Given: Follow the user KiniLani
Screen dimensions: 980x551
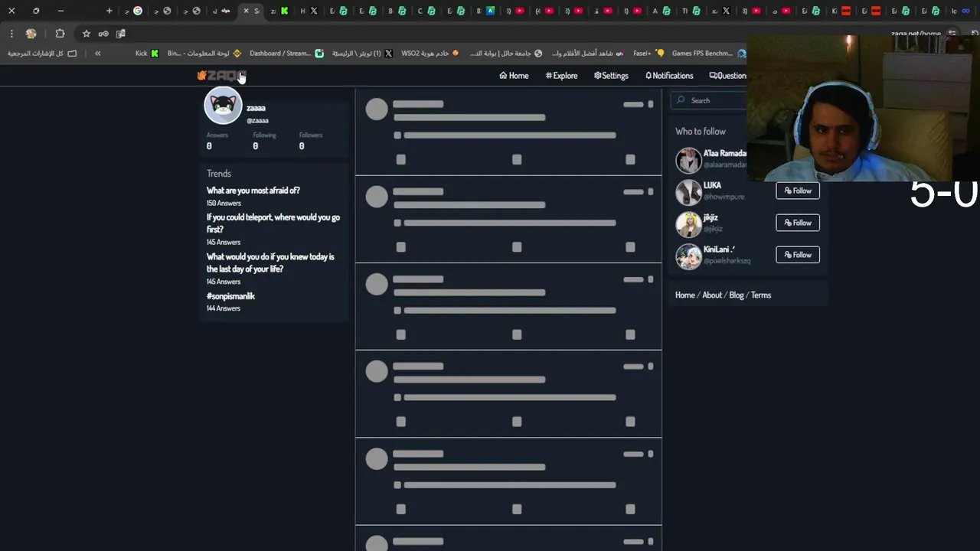Looking at the screenshot, I should [798, 255].
